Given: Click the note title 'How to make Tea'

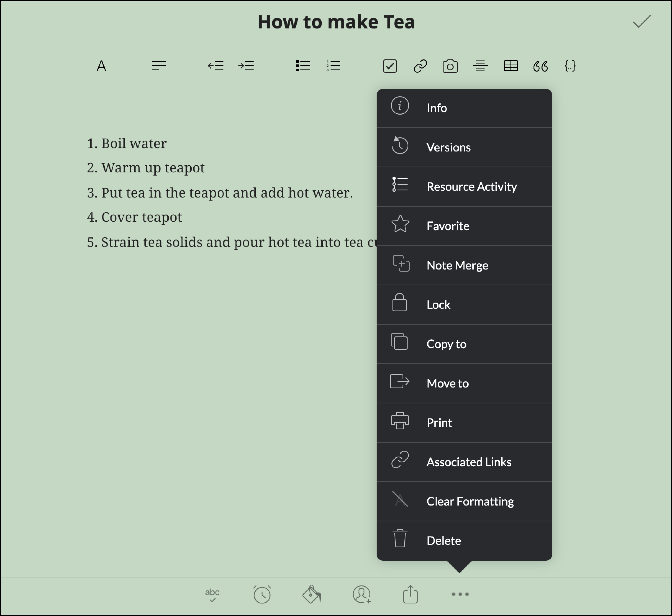Looking at the screenshot, I should [x=336, y=22].
